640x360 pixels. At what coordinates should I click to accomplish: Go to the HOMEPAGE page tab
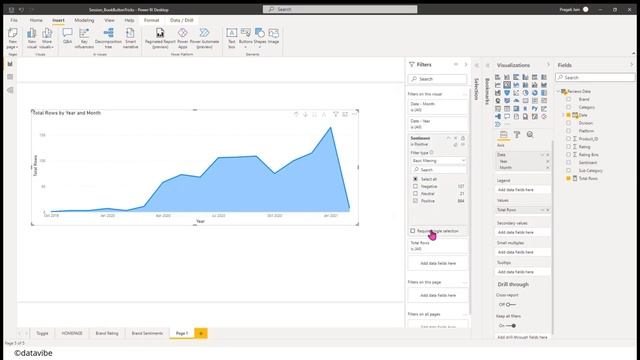72,333
